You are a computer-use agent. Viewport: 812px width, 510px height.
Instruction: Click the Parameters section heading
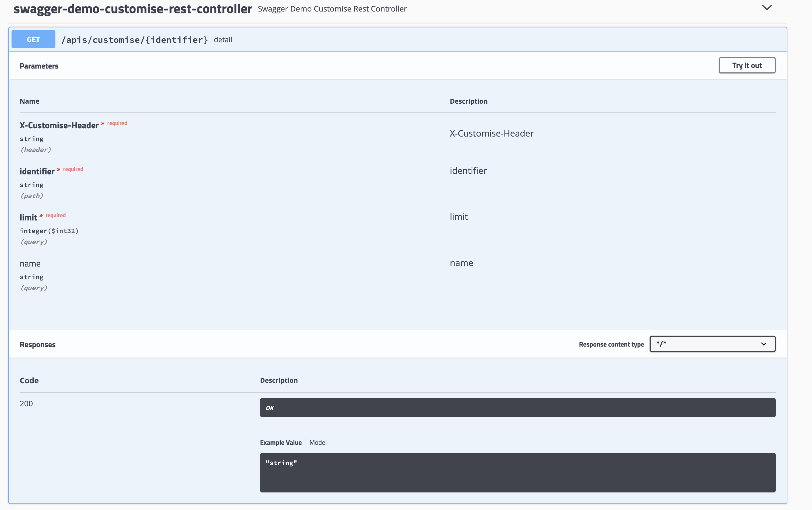(x=39, y=66)
